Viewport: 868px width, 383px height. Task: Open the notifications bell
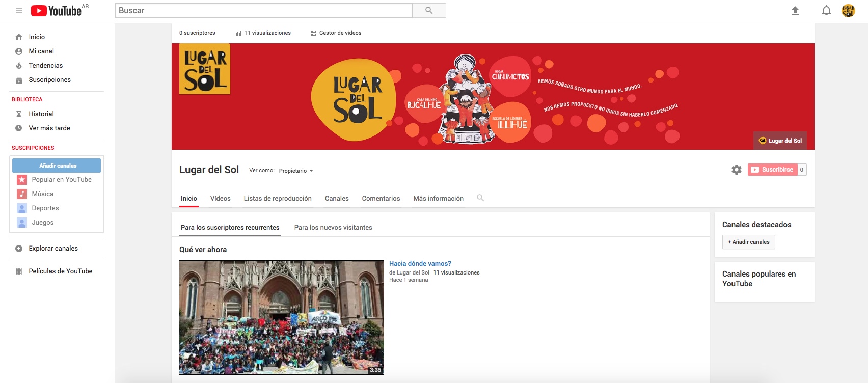point(827,11)
